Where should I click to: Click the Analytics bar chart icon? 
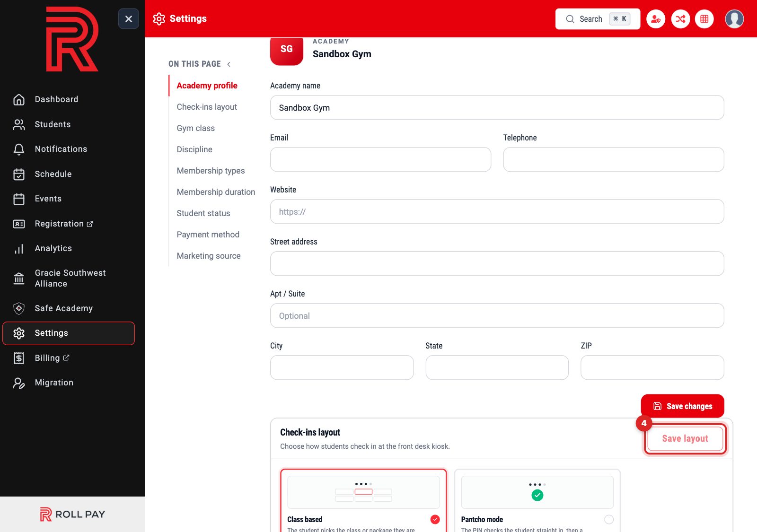click(19, 248)
